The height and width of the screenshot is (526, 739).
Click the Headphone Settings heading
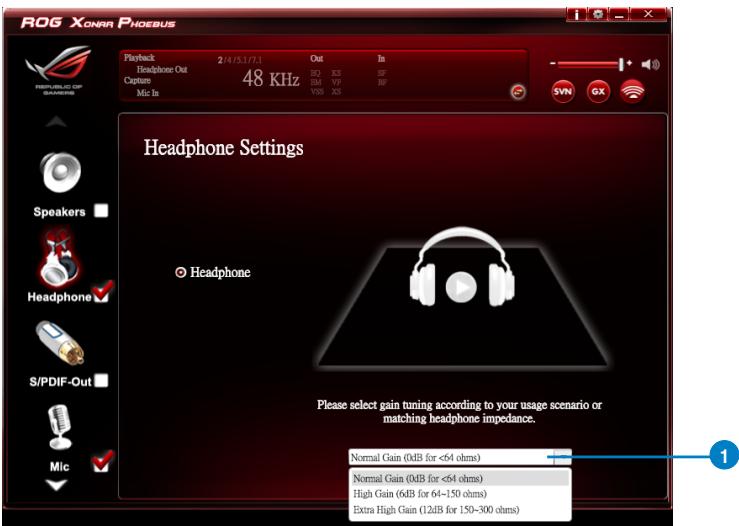click(x=223, y=148)
